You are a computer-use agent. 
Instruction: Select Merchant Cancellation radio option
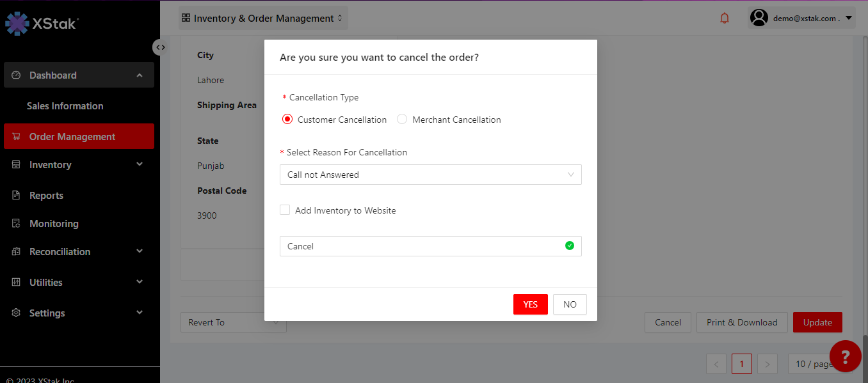coord(402,120)
